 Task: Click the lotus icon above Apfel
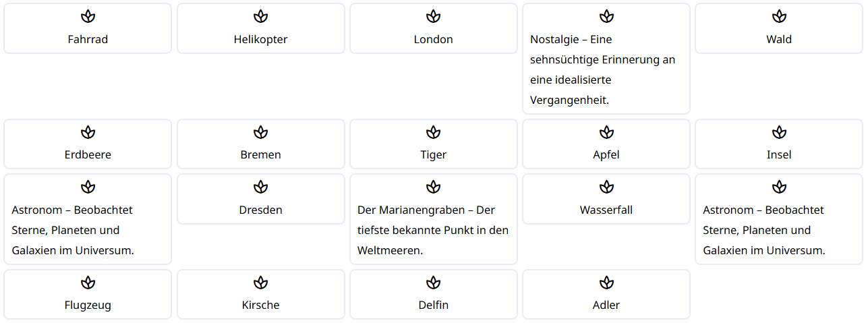click(606, 132)
